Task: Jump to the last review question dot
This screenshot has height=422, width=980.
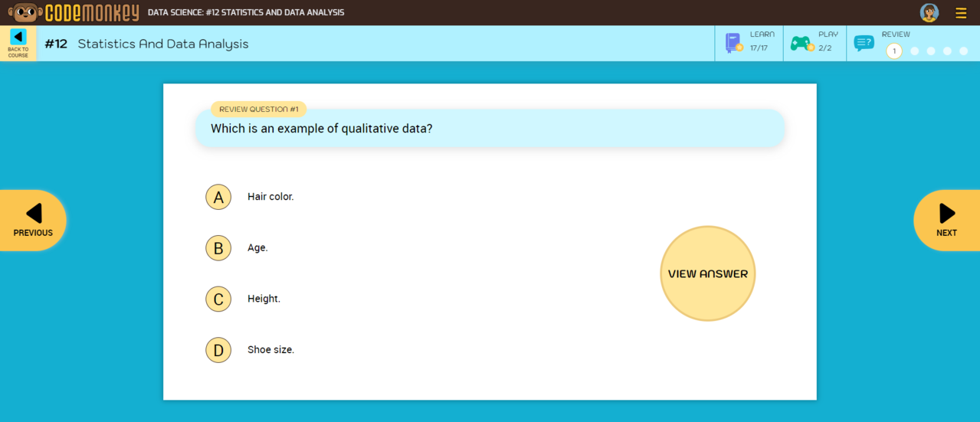Action: pos(964,51)
